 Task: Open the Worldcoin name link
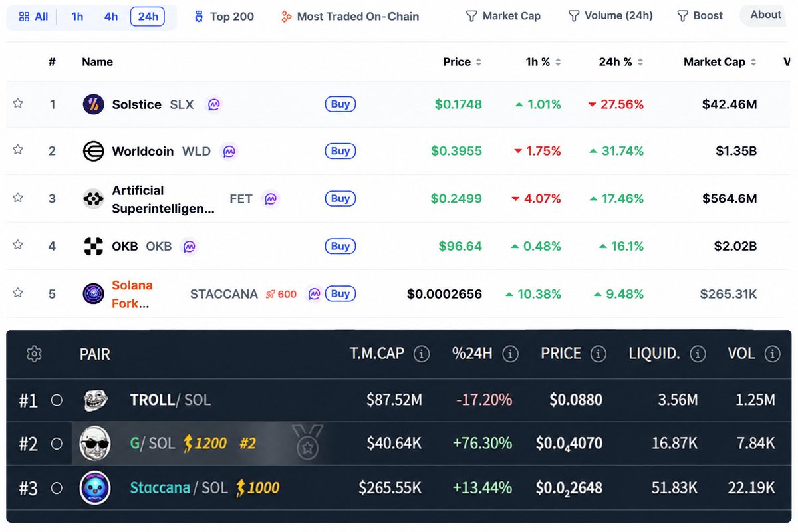[x=143, y=151]
